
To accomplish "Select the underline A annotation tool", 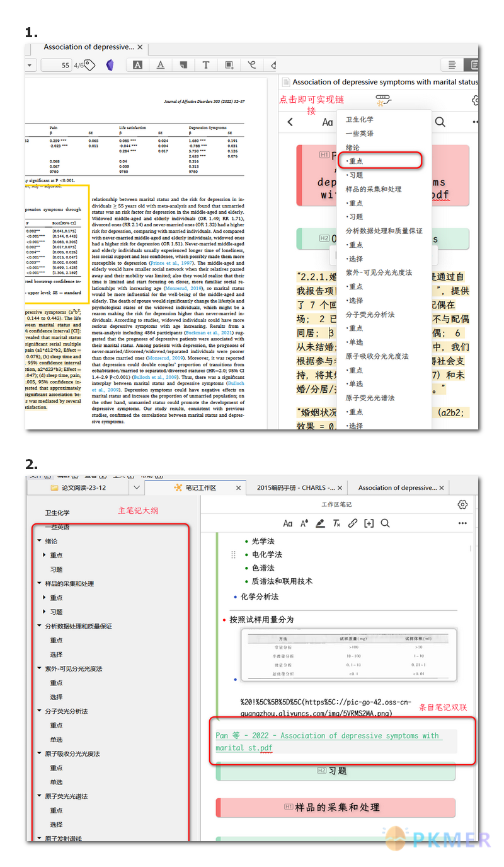I will coord(161,65).
